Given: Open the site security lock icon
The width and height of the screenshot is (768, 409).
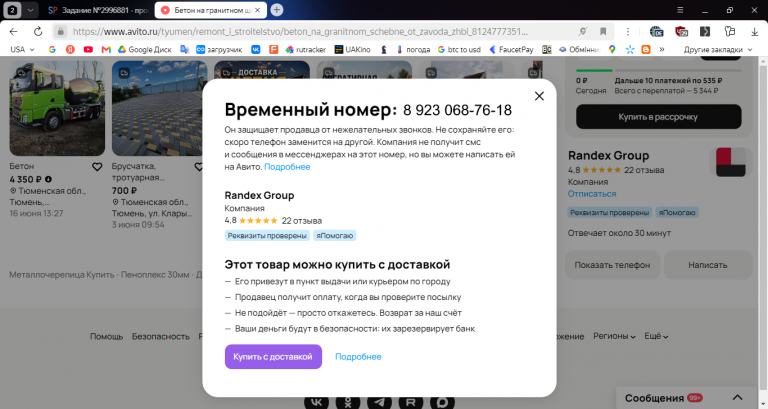Looking at the screenshot, I should click(x=60, y=32).
